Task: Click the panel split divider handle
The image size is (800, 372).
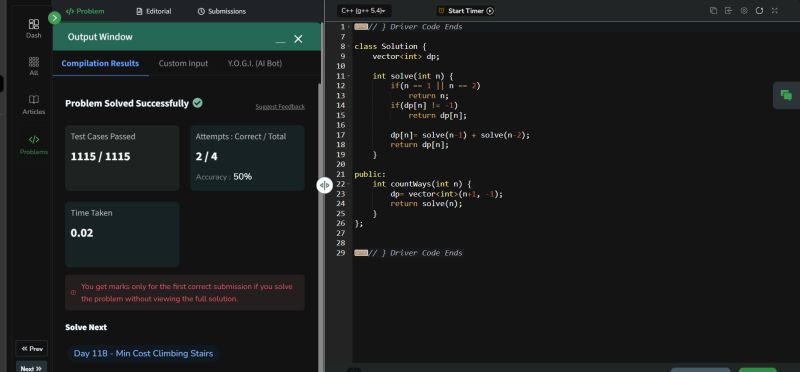Action: (324, 185)
